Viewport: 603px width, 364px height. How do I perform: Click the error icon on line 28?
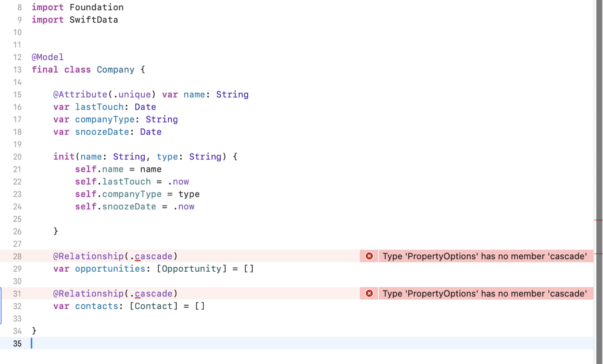[x=369, y=256]
